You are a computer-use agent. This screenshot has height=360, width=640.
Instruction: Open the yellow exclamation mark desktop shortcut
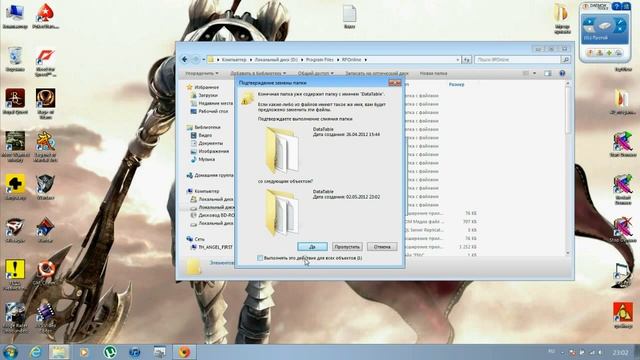15,273
